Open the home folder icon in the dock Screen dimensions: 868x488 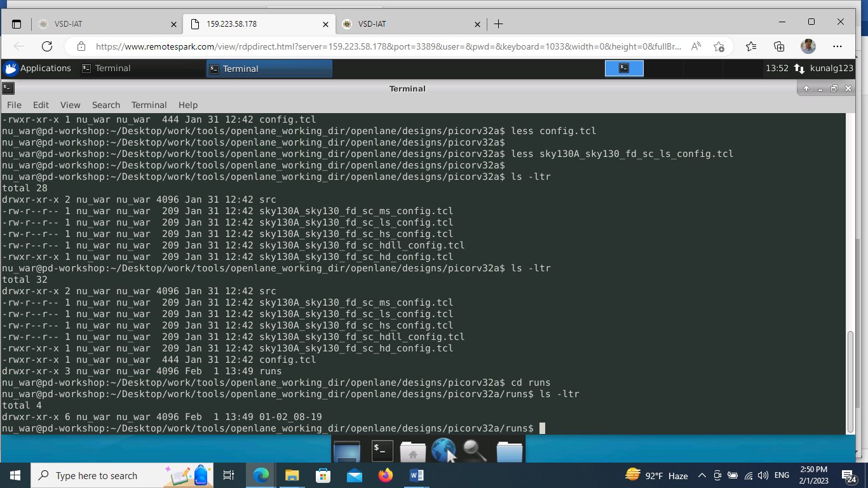(412, 450)
